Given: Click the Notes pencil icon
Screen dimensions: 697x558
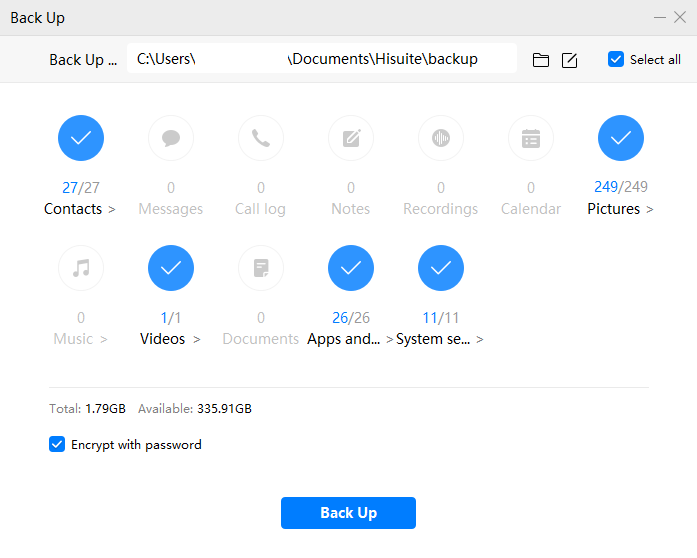Looking at the screenshot, I should (351, 138).
